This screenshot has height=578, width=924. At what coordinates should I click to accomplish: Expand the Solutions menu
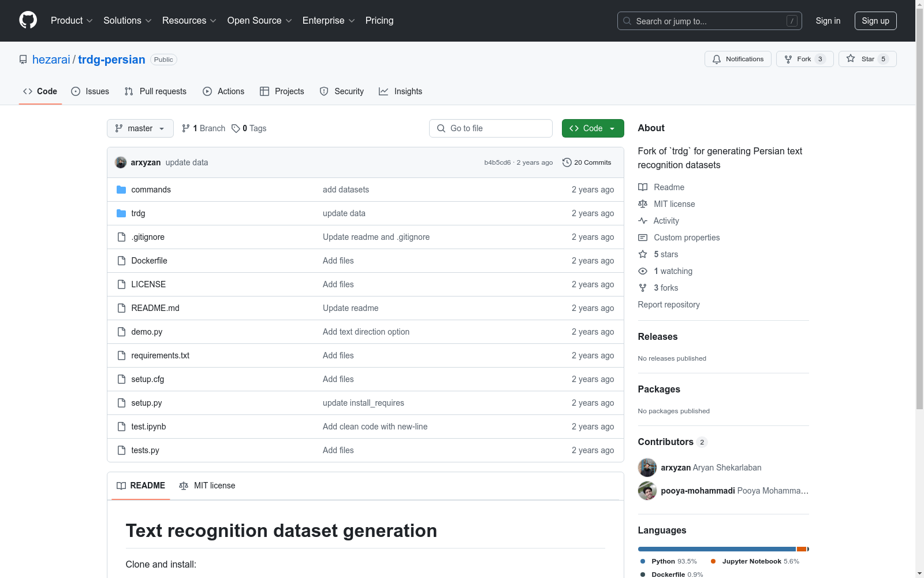tap(128, 21)
